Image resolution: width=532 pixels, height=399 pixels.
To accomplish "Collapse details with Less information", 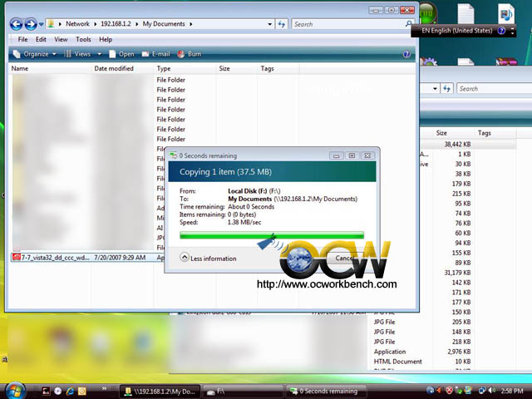I will [x=208, y=258].
